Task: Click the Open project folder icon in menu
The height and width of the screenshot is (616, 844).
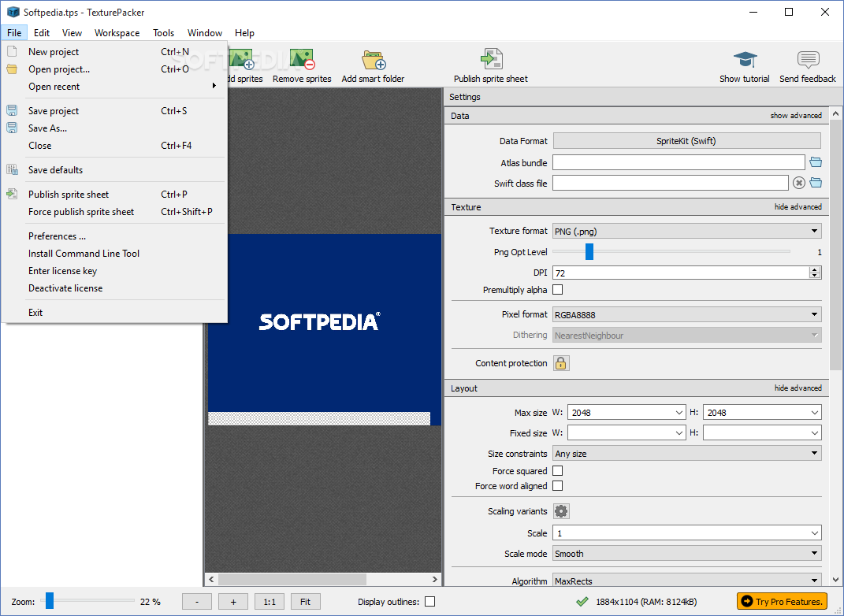Action: pos(11,69)
